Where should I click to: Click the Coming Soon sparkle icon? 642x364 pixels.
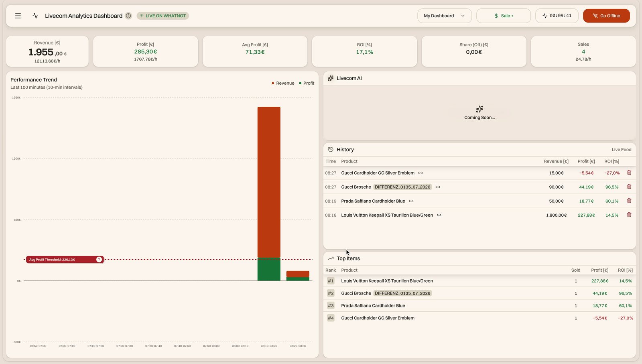(479, 109)
